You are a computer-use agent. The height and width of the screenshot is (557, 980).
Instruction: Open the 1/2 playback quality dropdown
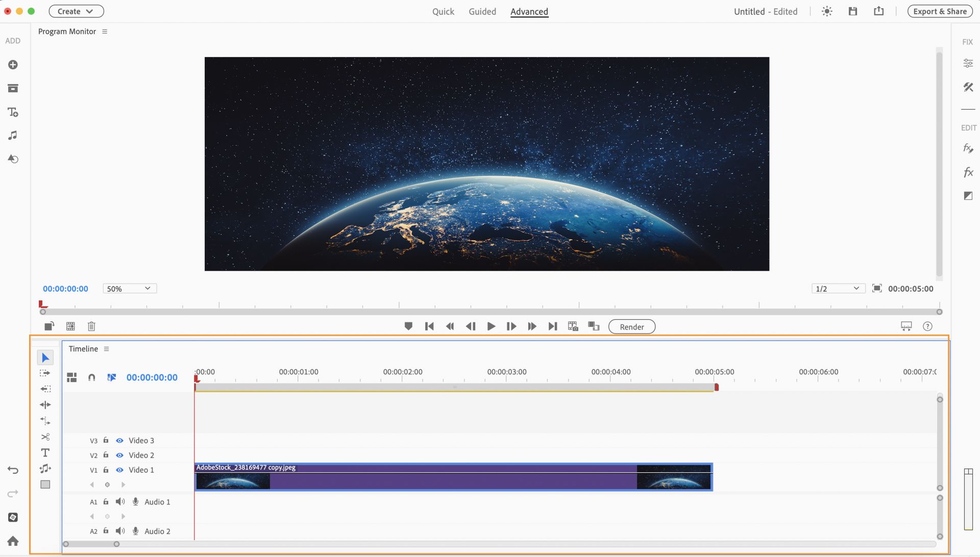(837, 288)
